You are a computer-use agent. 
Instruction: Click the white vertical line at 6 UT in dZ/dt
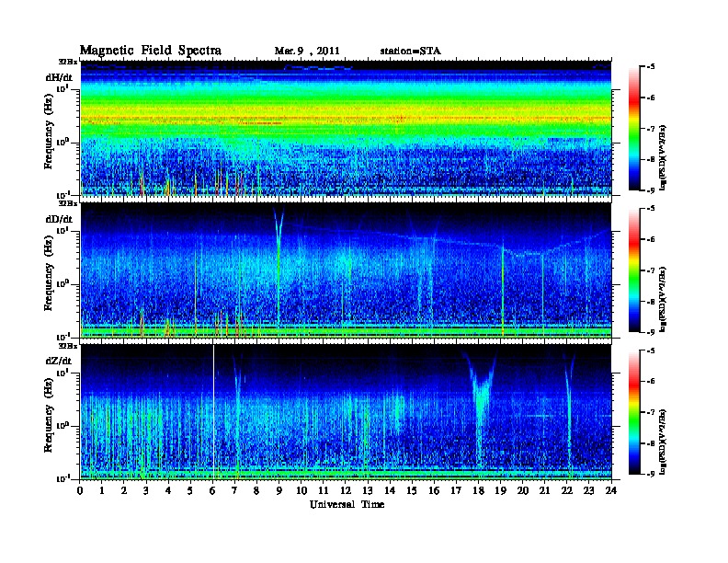pos(213,412)
